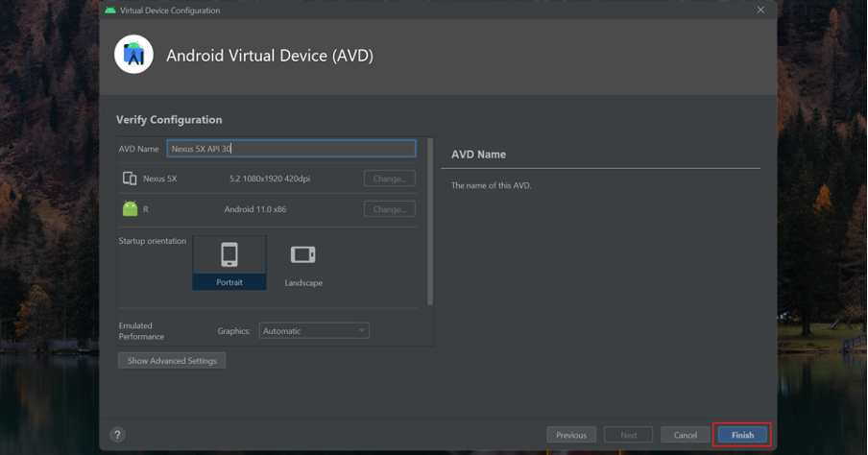
Task: Click the 'Startup orientation' label
Action: coord(153,241)
